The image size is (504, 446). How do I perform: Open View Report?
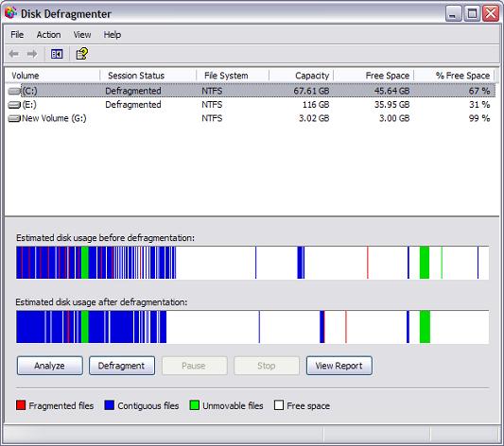click(339, 366)
